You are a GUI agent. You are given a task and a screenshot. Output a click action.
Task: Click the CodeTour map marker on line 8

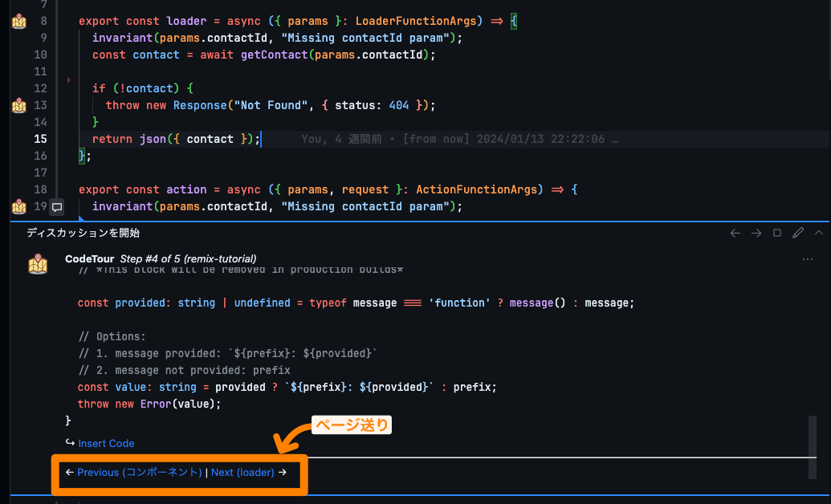pyautogui.click(x=19, y=22)
